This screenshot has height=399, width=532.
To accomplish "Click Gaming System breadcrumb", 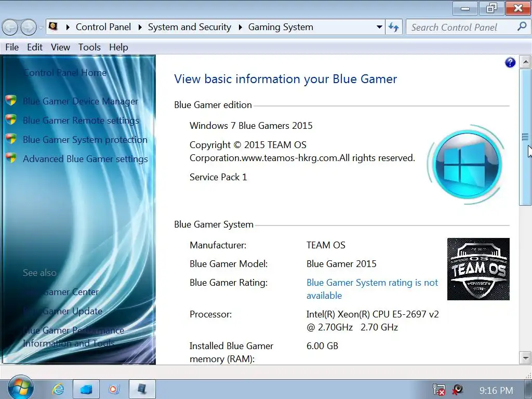I will pos(281,27).
